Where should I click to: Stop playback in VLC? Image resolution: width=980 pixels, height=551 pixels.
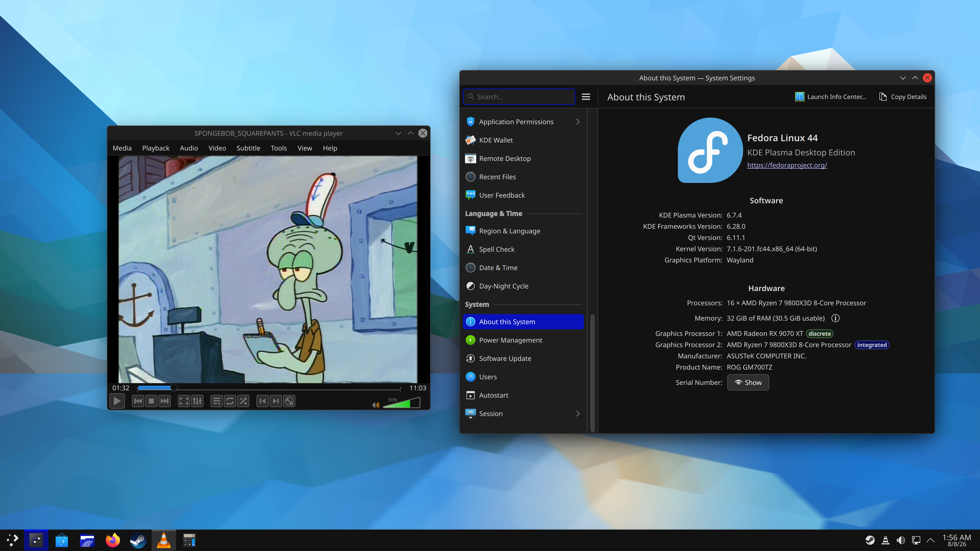coord(151,401)
